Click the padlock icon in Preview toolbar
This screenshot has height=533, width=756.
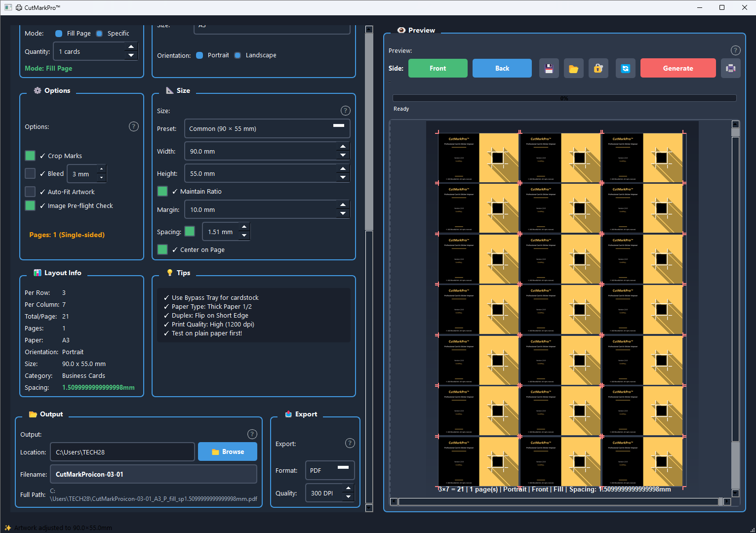598,69
